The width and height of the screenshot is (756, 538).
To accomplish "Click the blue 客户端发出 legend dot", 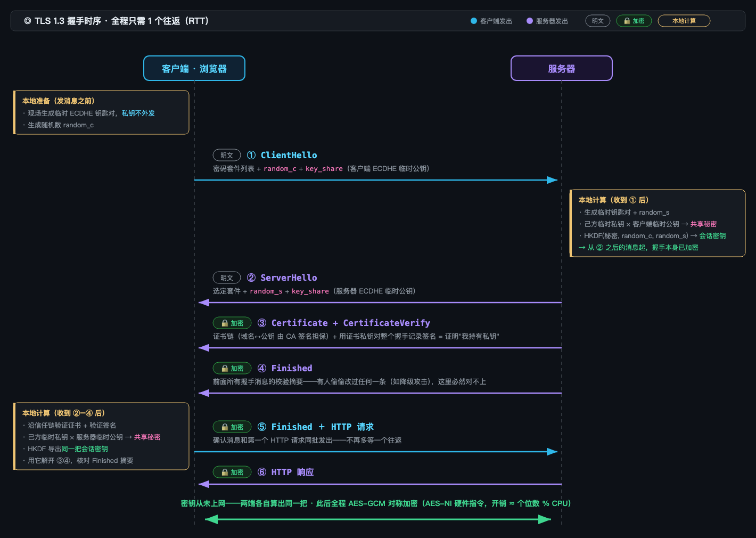I will coord(474,21).
